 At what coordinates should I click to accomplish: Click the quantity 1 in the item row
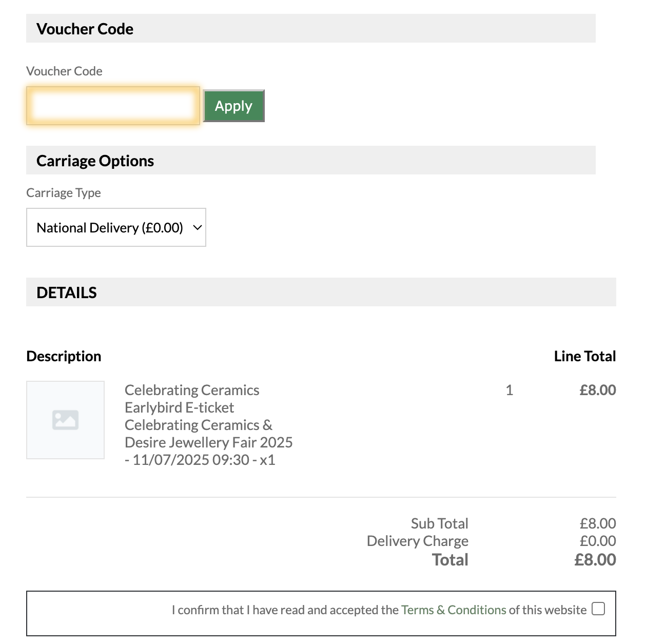pos(510,390)
